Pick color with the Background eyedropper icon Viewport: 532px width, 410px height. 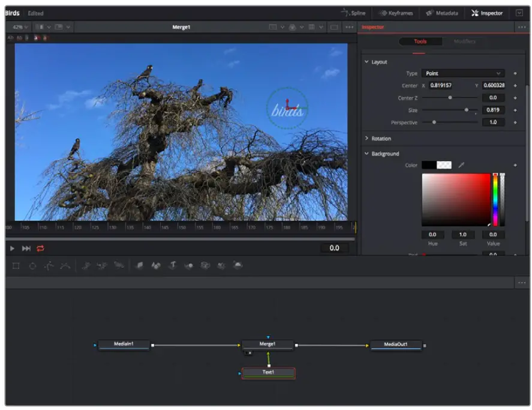point(461,165)
